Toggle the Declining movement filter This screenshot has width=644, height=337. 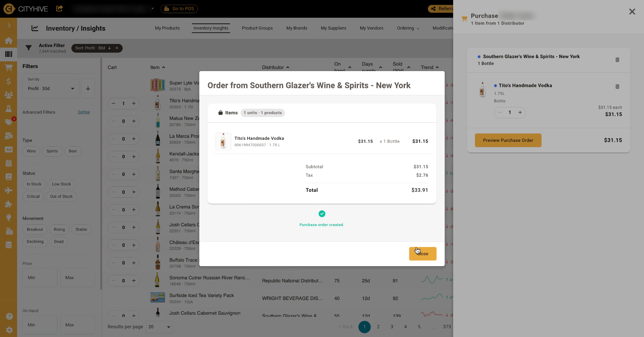coord(35,242)
